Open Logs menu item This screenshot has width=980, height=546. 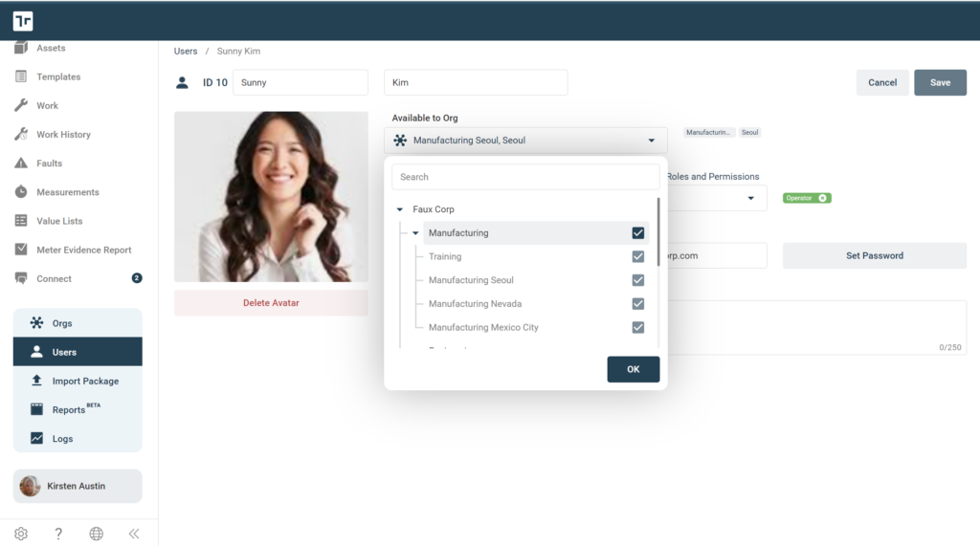click(78, 438)
